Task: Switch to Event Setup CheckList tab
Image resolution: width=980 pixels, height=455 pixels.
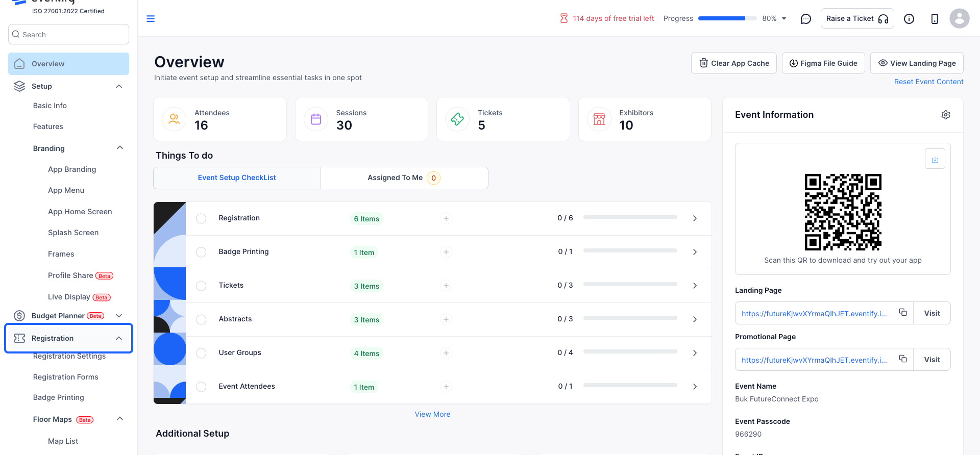Action: [237, 178]
